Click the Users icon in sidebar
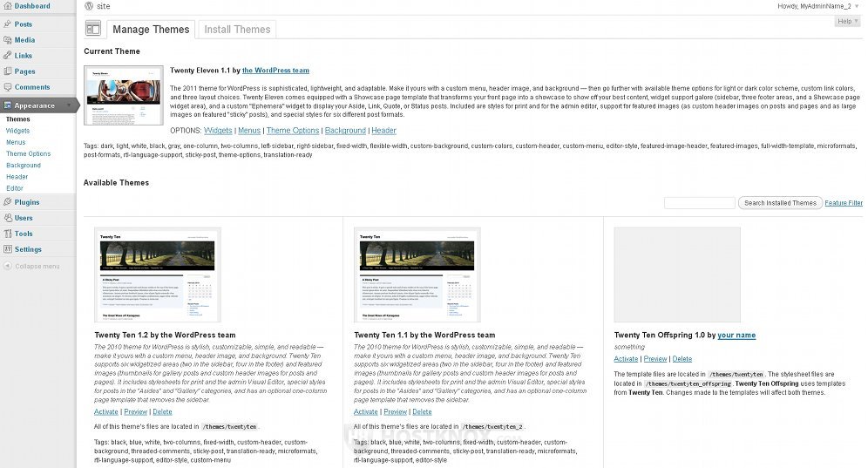Viewport: 868px width, 468px height. (x=8, y=218)
